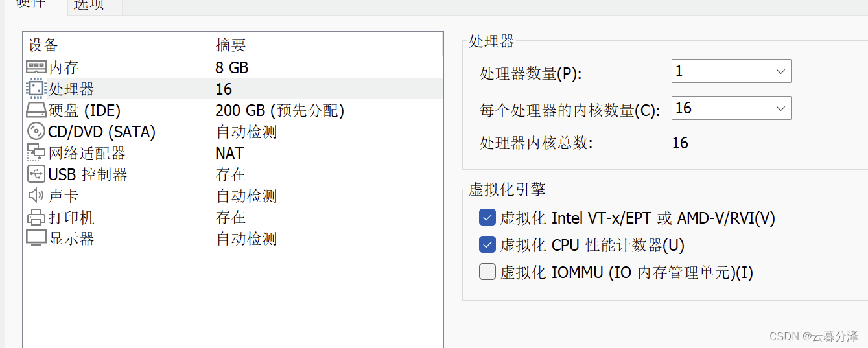Switch to the Options (选项) tab
The width and height of the screenshot is (868, 348).
point(89,5)
